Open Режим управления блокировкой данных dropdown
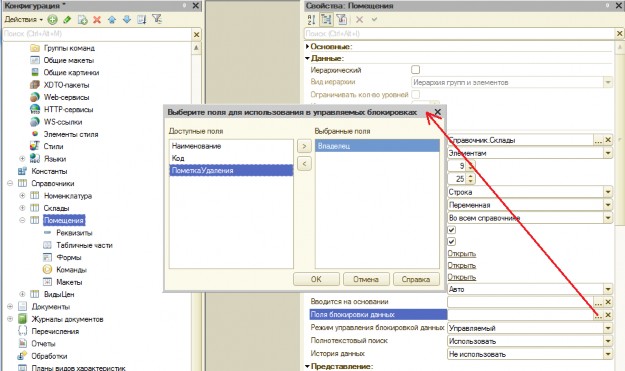Viewport: 625px width, 371px height. click(607, 328)
